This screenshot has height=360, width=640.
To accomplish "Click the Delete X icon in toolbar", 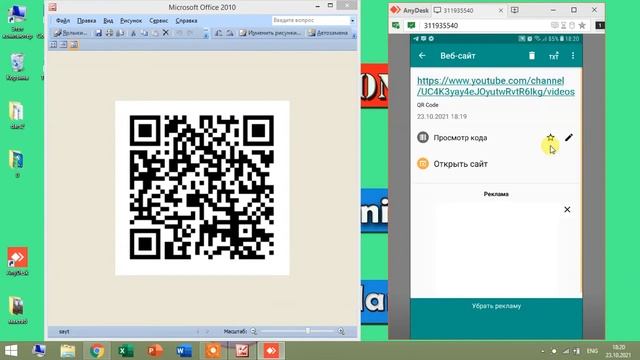I will click(166, 33).
